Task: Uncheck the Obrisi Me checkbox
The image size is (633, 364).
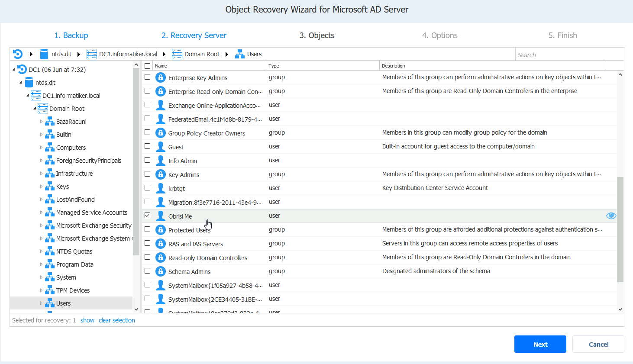Action: point(148,216)
